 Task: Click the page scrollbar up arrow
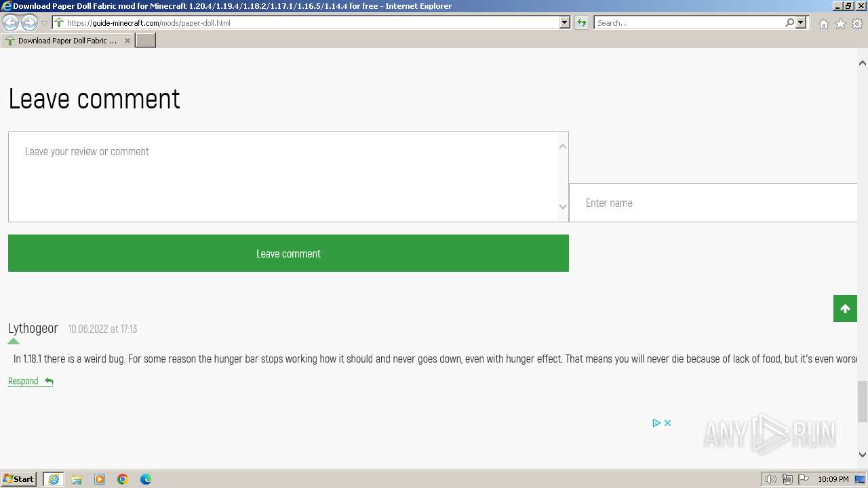click(x=863, y=63)
